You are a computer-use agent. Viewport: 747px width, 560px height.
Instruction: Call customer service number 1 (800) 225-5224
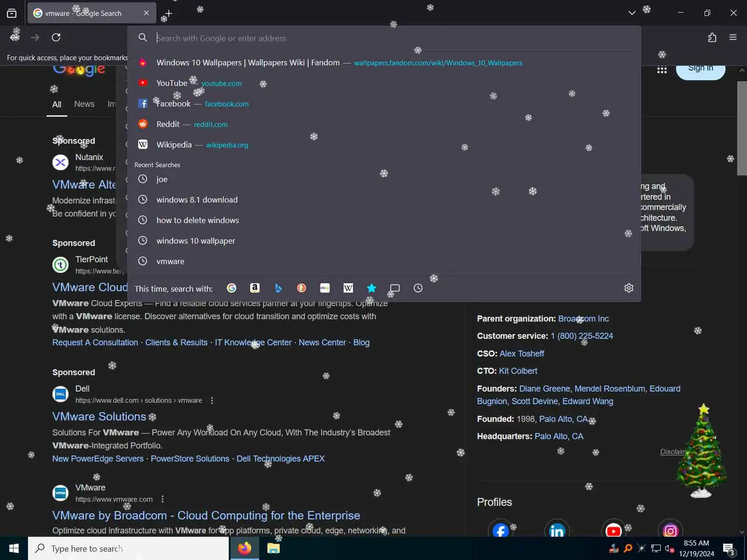pyautogui.click(x=582, y=336)
